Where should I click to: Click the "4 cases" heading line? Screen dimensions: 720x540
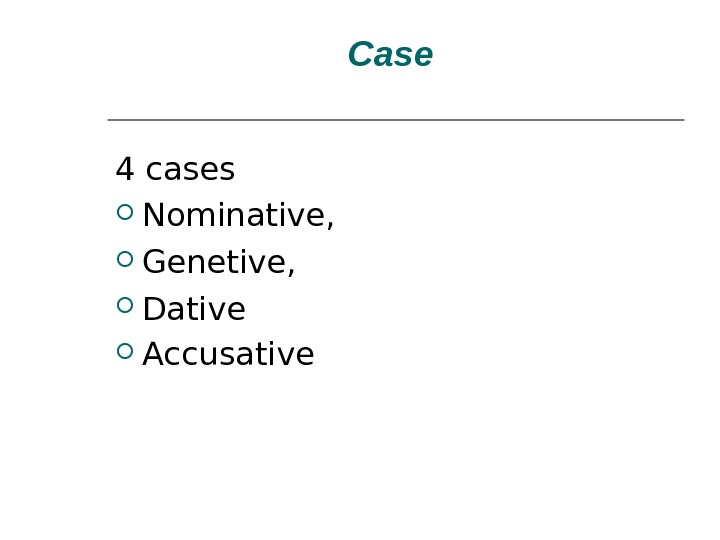[175, 170]
